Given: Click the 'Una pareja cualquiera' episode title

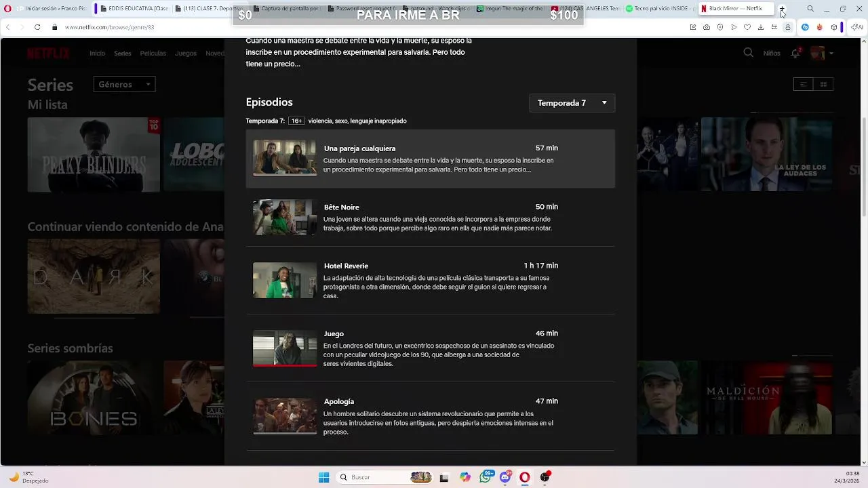Looking at the screenshot, I should [359, 148].
